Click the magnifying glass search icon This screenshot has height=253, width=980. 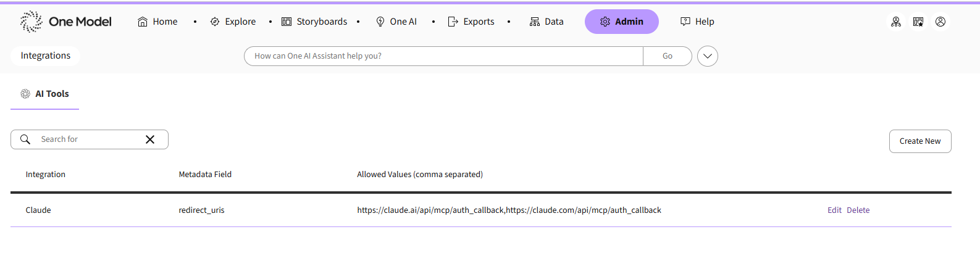click(x=25, y=139)
